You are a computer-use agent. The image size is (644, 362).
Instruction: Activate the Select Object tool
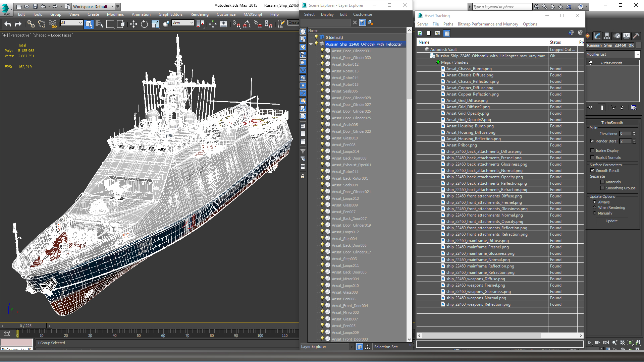(89, 24)
